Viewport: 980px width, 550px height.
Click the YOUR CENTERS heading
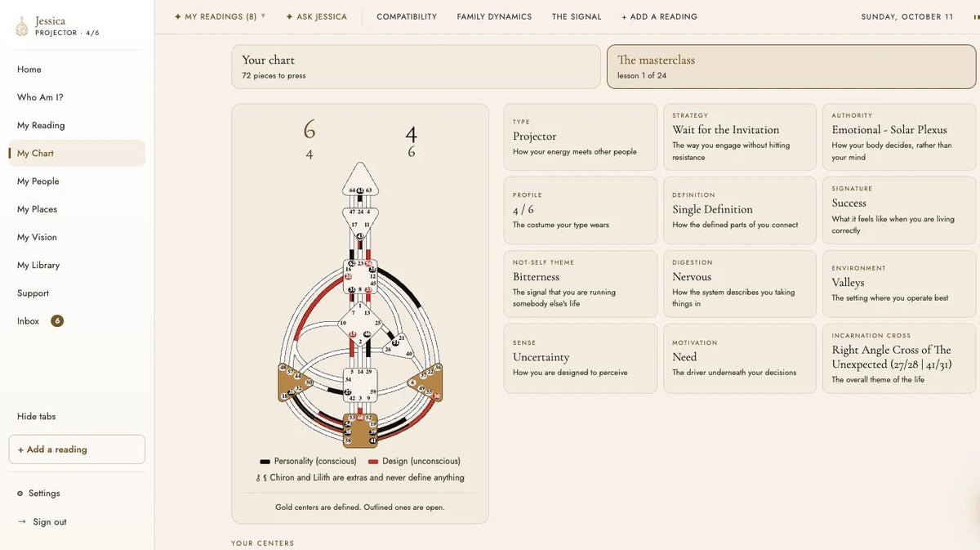pos(263,543)
